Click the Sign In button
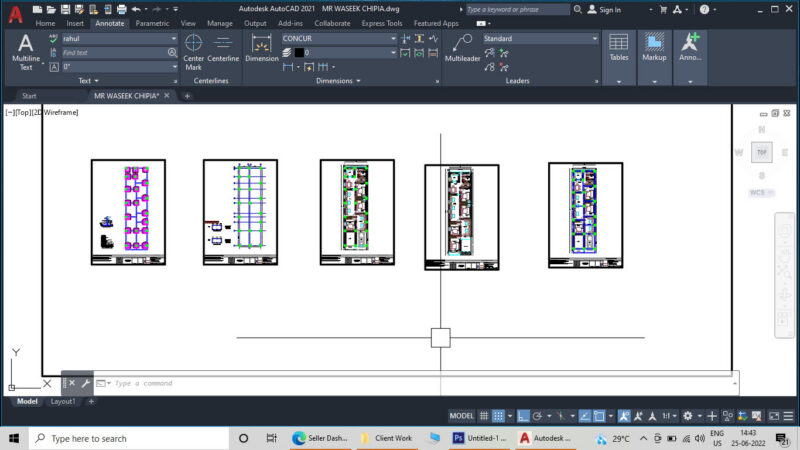The width and height of the screenshot is (800, 450). pyautogui.click(x=605, y=10)
